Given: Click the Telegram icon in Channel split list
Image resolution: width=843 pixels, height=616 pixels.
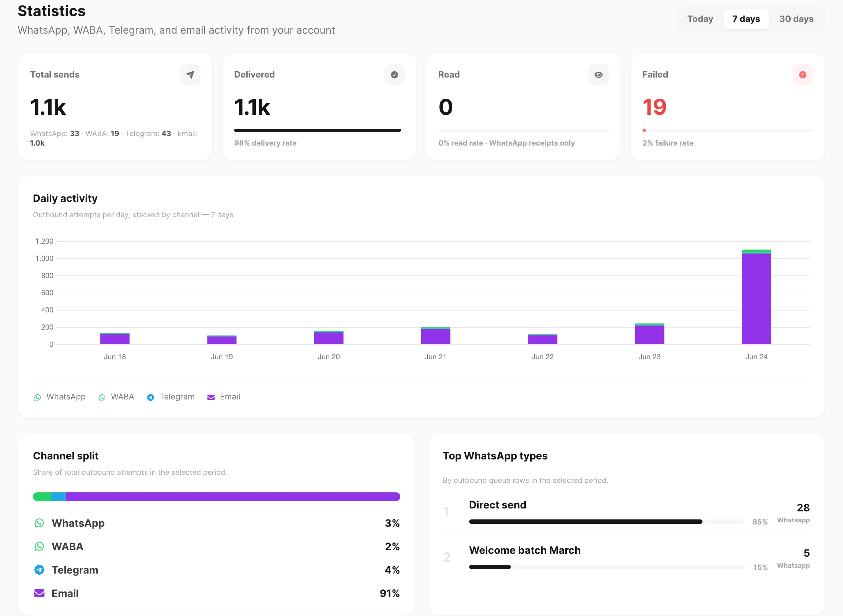Looking at the screenshot, I should pyautogui.click(x=39, y=570).
